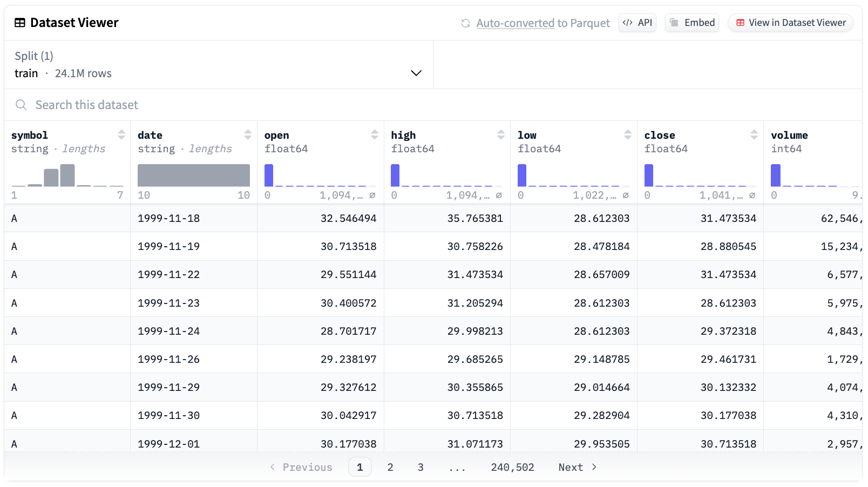This screenshot has width=868, height=487.
Task: Open the Auto-converted to Parquet link
Action: pyautogui.click(x=515, y=23)
